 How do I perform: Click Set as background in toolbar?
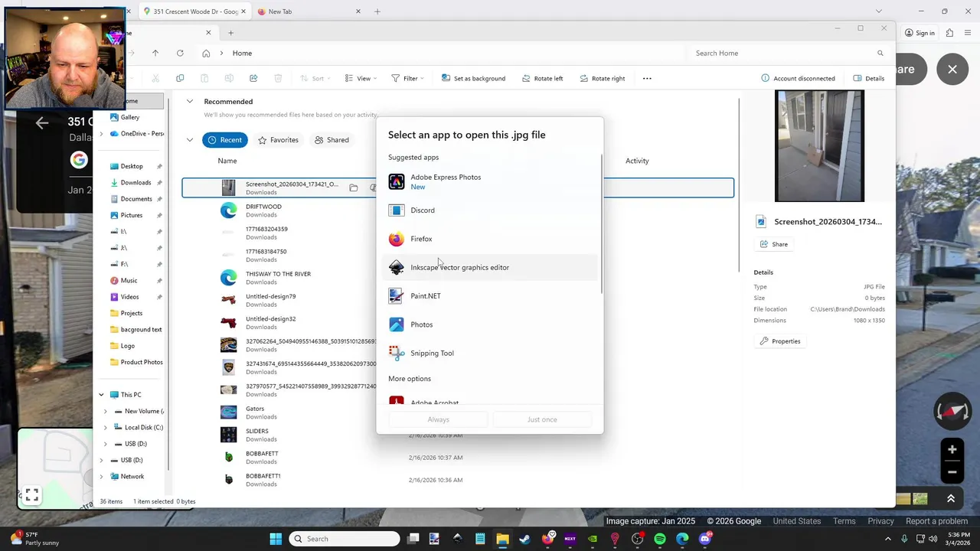coord(472,78)
